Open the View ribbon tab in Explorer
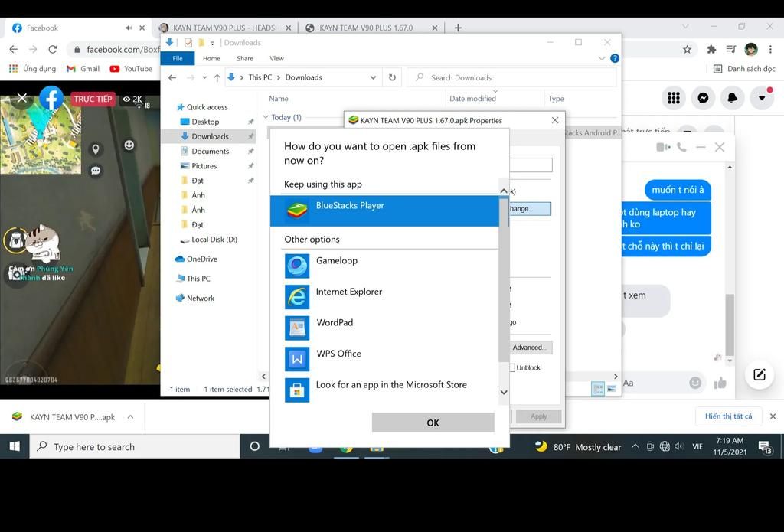784x532 pixels. 276,58
